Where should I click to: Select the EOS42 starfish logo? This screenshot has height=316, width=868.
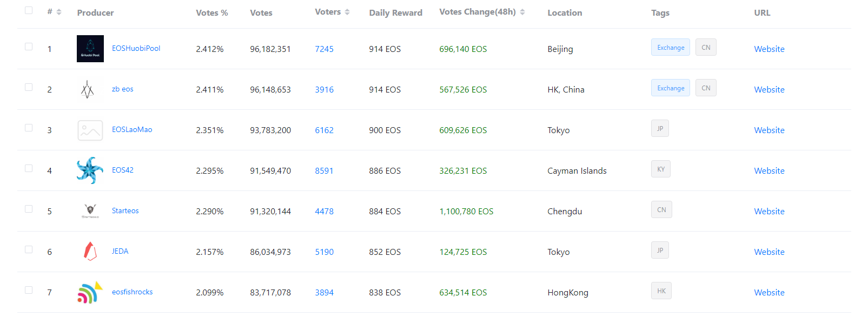pos(89,170)
